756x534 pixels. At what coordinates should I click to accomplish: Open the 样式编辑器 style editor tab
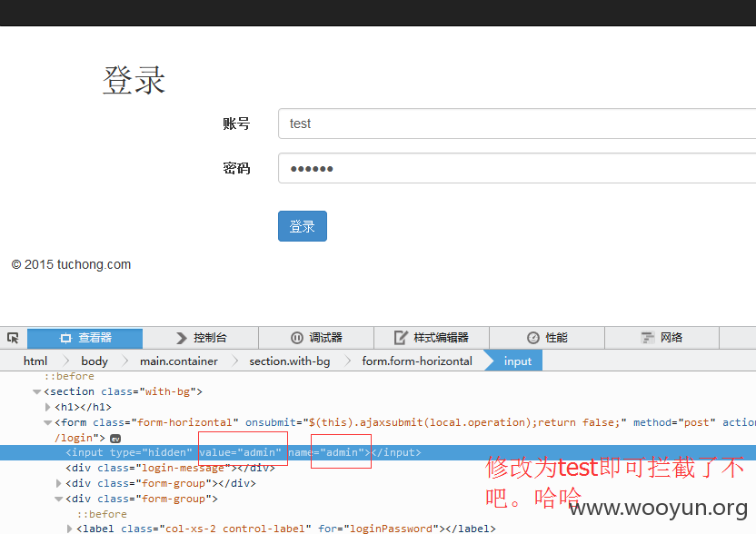(432, 338)
